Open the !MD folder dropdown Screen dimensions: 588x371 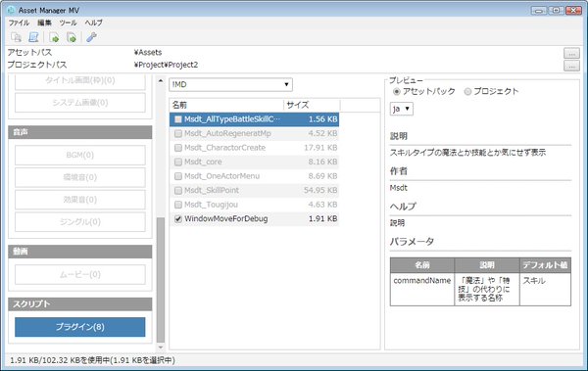click(230, 84)
